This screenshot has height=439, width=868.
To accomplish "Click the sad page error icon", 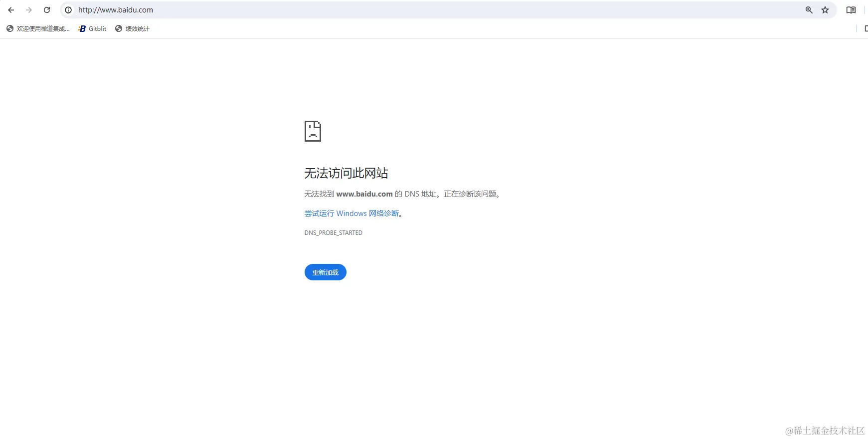I will click(x=313, y=131).
